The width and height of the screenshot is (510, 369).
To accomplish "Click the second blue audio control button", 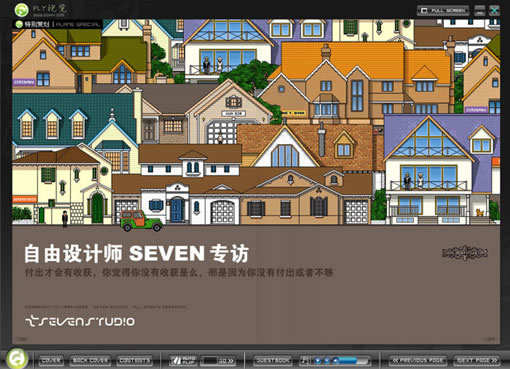I will tap(327, 361).
